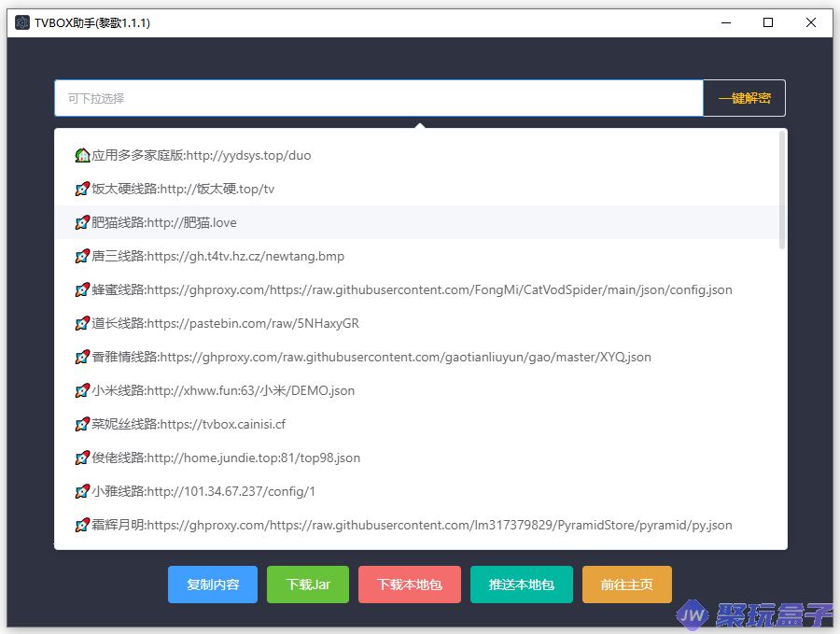Click the red 下载本地包 button
Image resolution: width=840 pixels, height=634 pixels.
tap(410, 585)
